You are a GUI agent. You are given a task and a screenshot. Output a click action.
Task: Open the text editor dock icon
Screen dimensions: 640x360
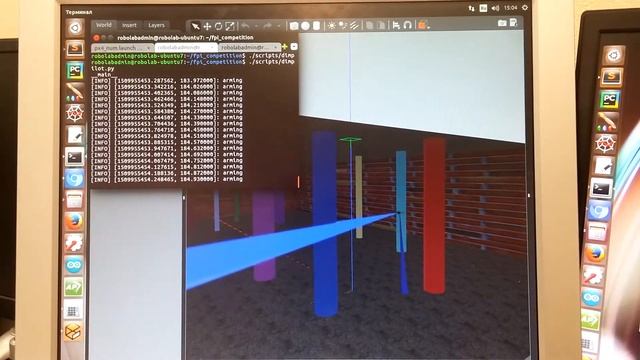[x=75, y=135]
